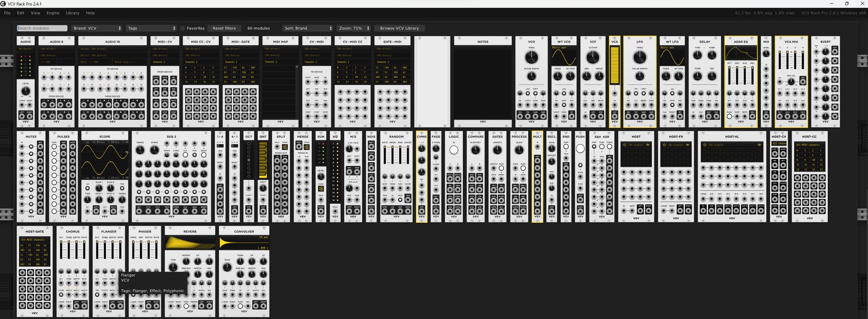The width and height of the screenshot is (868, 319).
Task: Pick the MUTES module
Action: [31, 177]
